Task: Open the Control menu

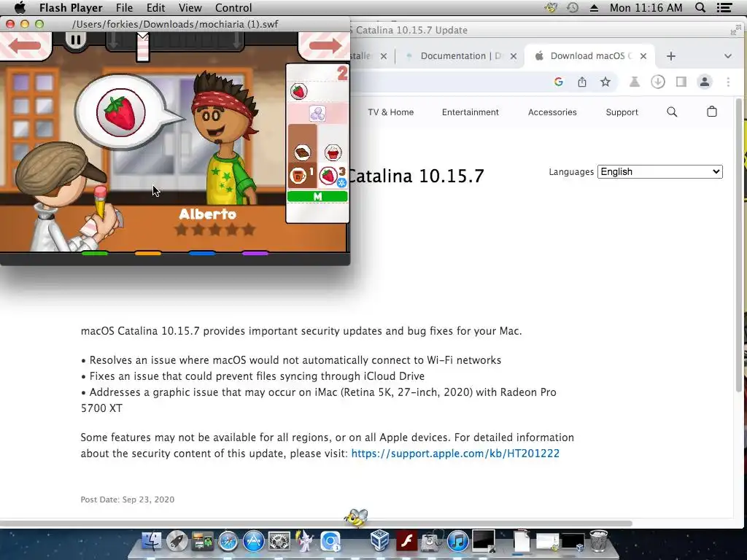Action: click(x=233, y=7)
